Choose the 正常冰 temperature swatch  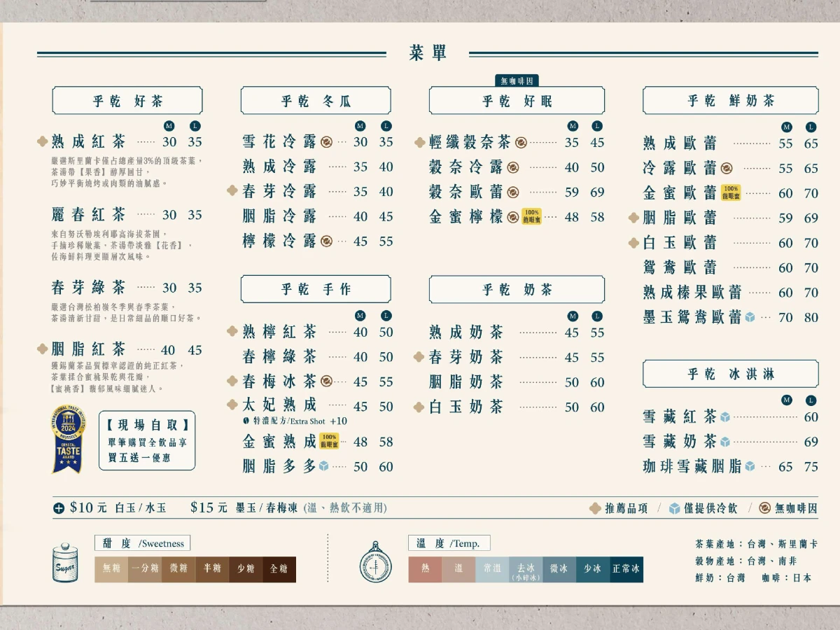click(x=626, y=569)
